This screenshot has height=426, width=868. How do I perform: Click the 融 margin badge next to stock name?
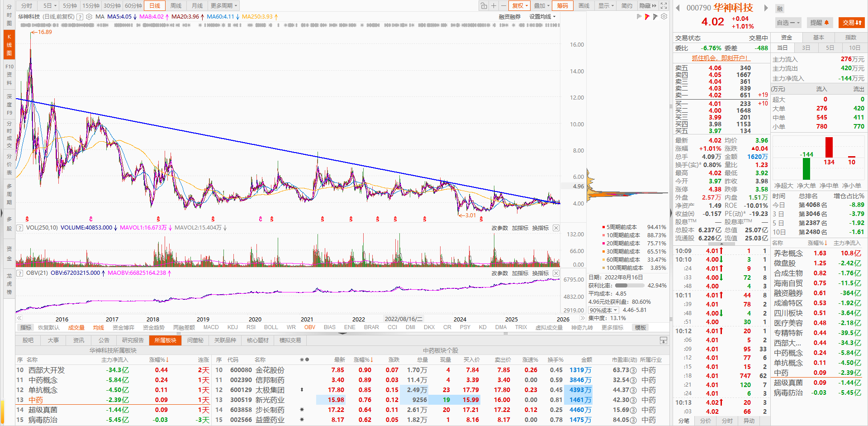tap(780, 9)
